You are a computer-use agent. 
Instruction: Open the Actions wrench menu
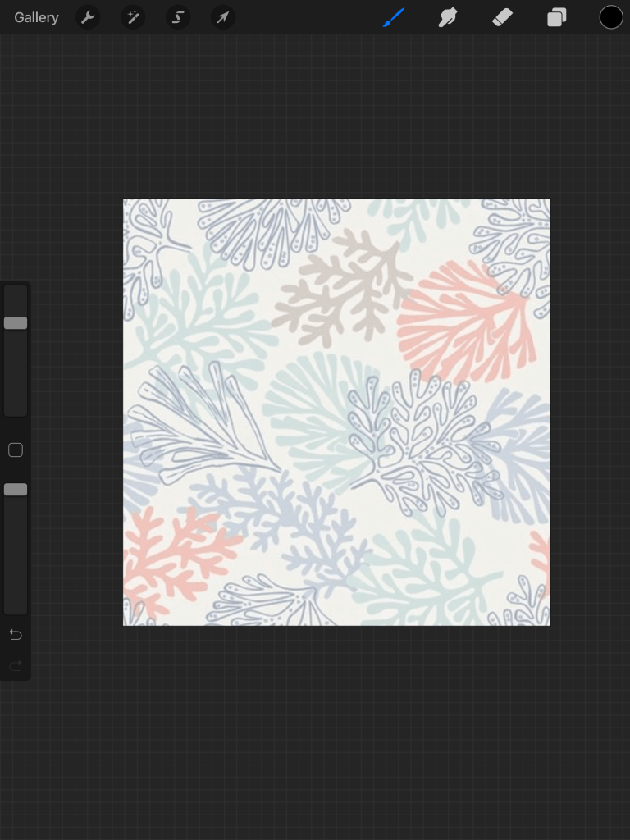(88, 17)
